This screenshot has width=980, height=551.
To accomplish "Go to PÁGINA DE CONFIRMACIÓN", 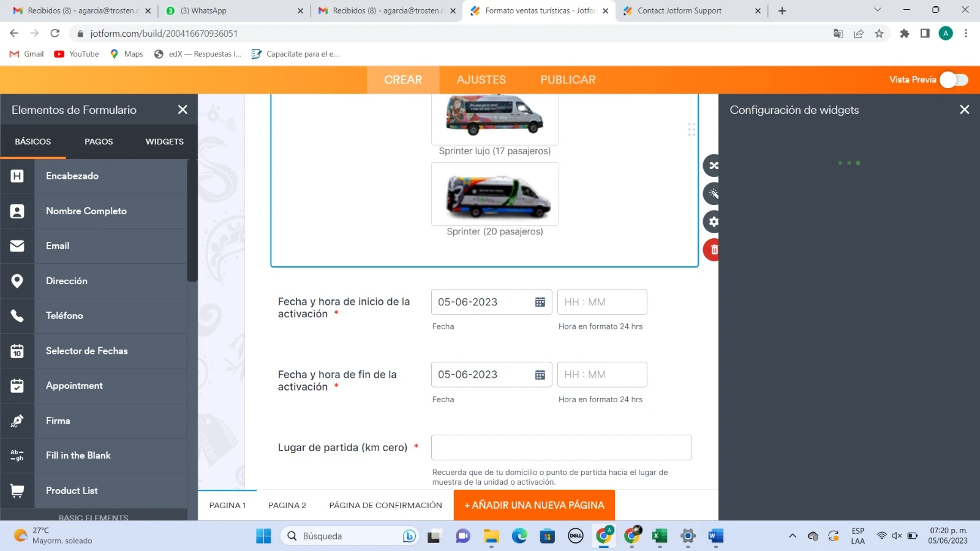I will pos(385,505).
